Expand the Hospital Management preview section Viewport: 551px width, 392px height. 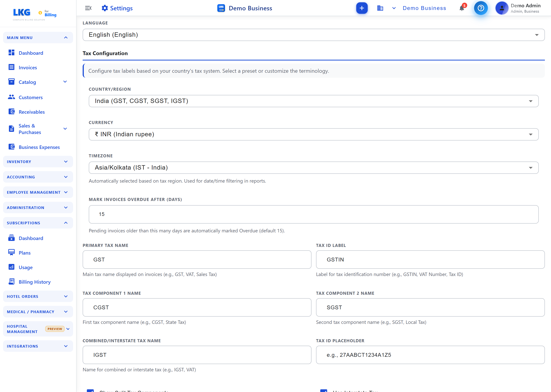point(38,329)
